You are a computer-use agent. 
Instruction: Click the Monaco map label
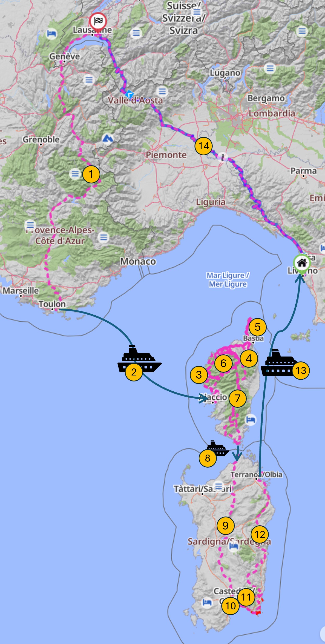click(138, 261)
